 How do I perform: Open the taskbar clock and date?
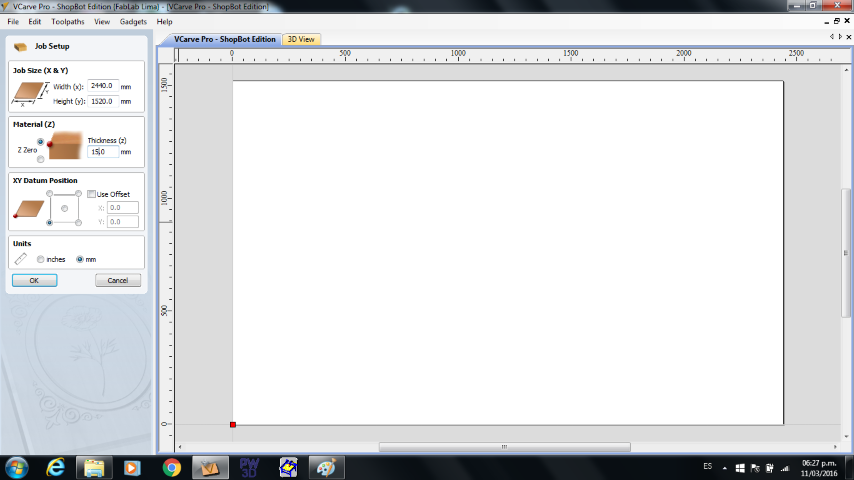[x=819, y=468]
